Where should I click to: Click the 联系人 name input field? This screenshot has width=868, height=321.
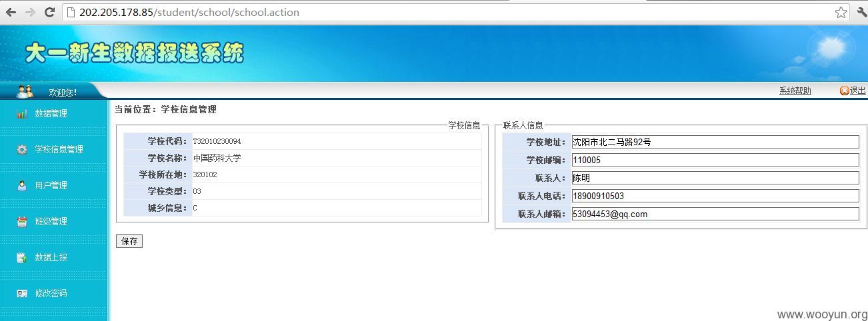tap(715, 178)
